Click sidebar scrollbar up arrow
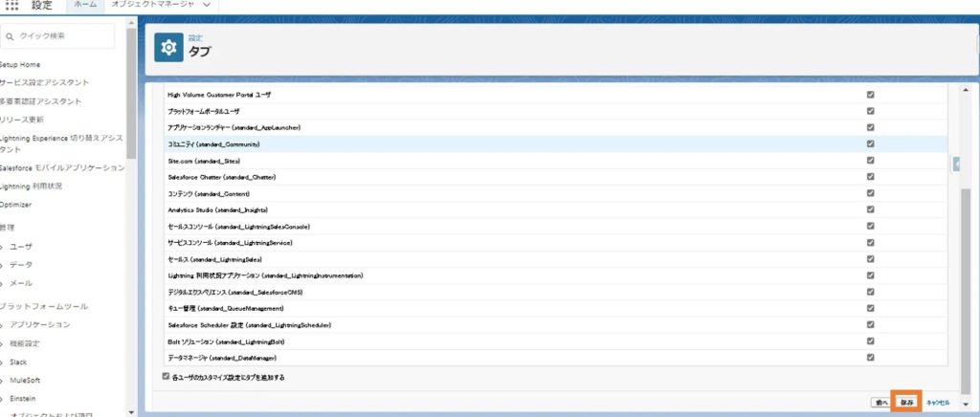980x417 pixels. point(130,23)
